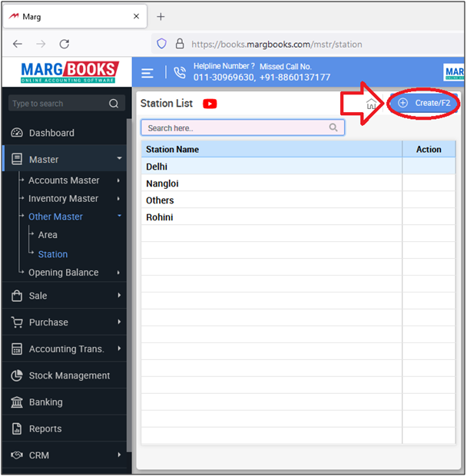This screenshot has width=467, height=476.
Task: Click the sidebar vertical scrollbar
Action: click(129, 286)
